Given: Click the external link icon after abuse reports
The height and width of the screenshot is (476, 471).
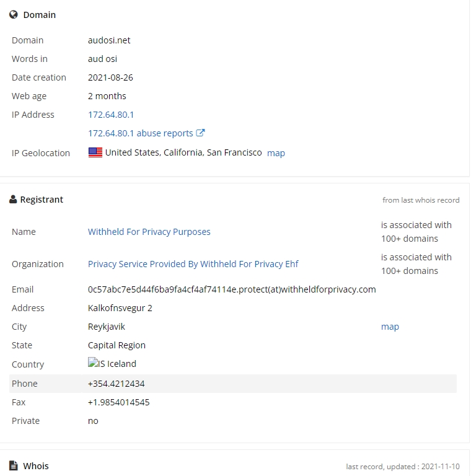Looking at the screenshot, I should [x=200, y=133].
